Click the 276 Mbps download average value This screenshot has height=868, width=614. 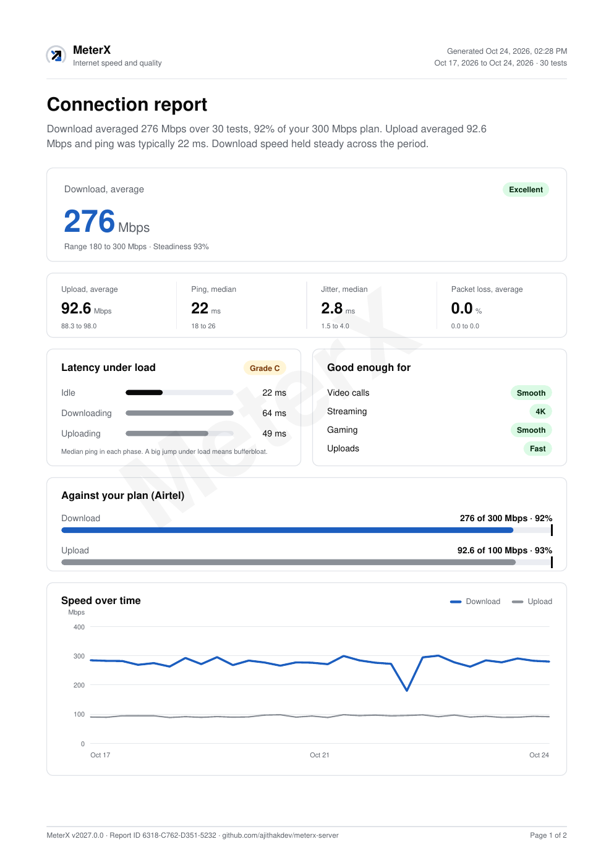coord(107,222)
